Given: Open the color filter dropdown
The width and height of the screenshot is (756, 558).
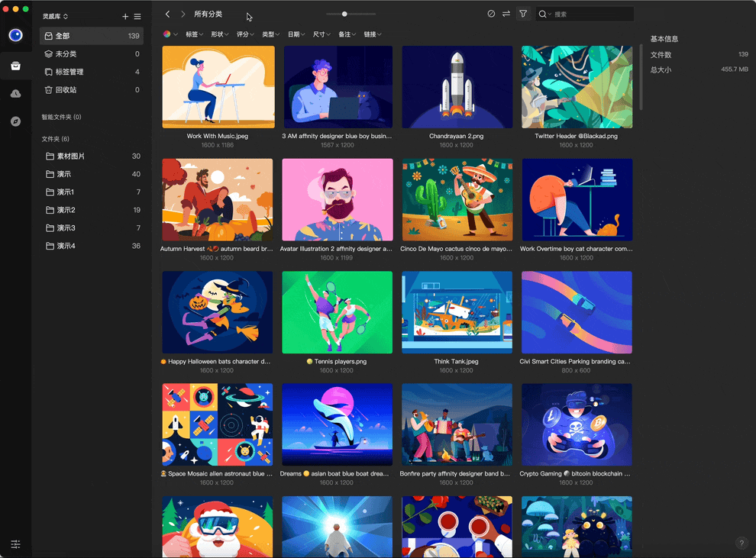Looking at the screenshot, I should [170, 34].
